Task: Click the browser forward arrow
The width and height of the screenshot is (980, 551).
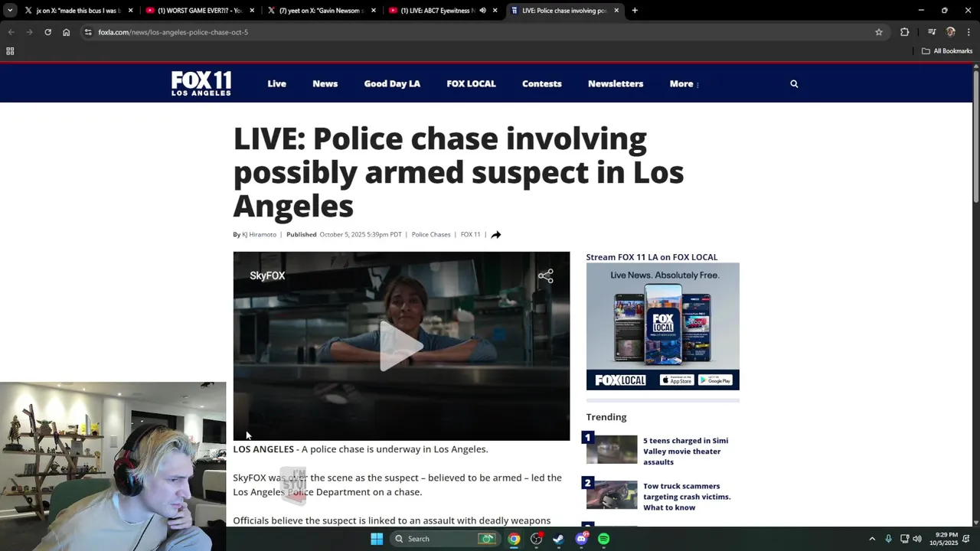Action: tap(29, 32)
